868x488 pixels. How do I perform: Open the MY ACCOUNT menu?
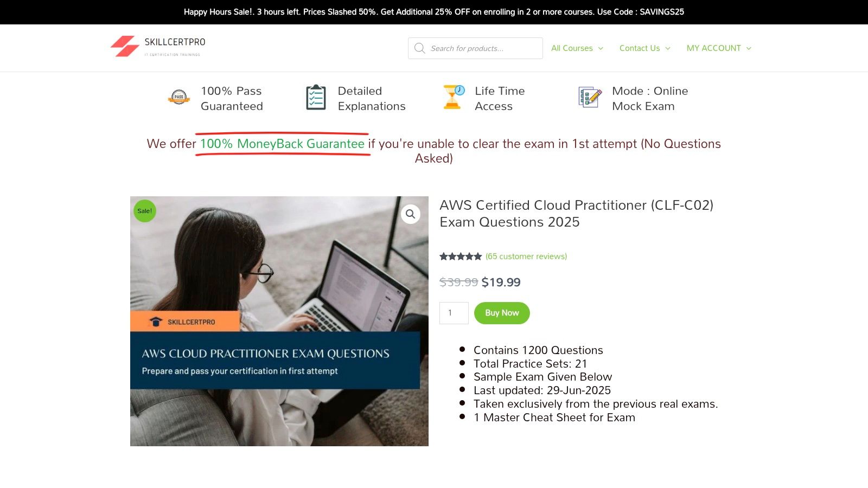(713, 48)
